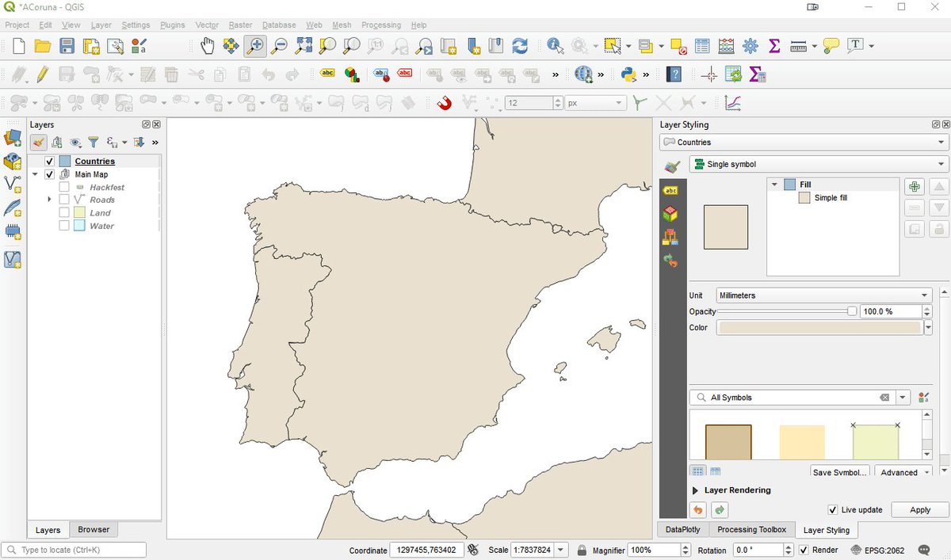Expand the Layer Rendering section

click(696, 490)
